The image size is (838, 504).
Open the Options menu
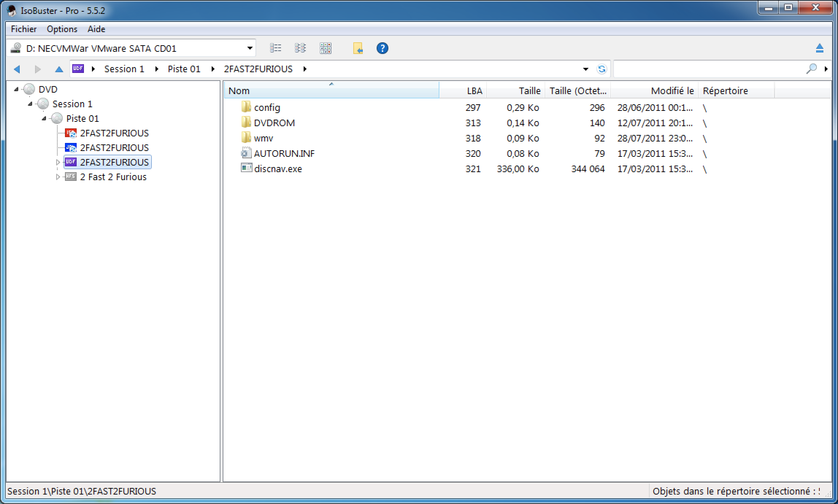(x=62, y=29)
